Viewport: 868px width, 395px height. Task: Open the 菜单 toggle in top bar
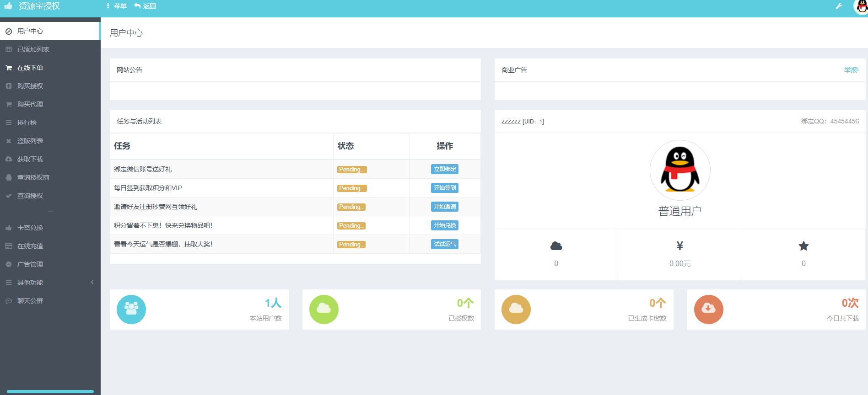(x=117, y=6)
